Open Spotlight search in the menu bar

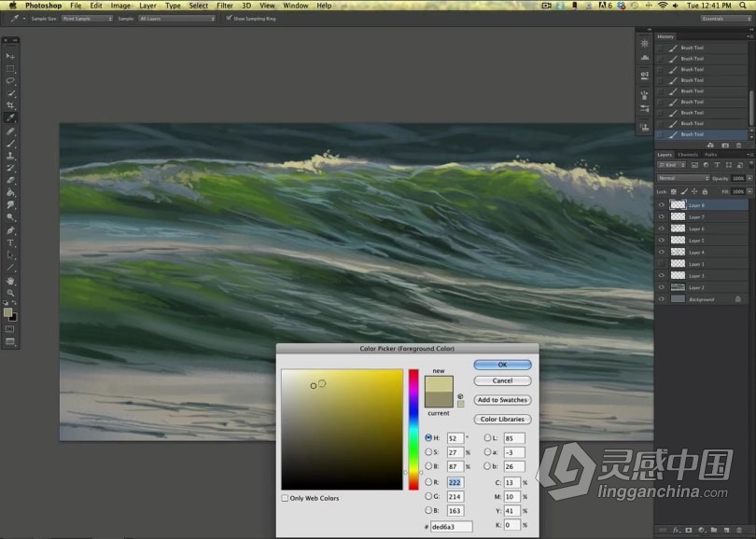coord(743,6)
